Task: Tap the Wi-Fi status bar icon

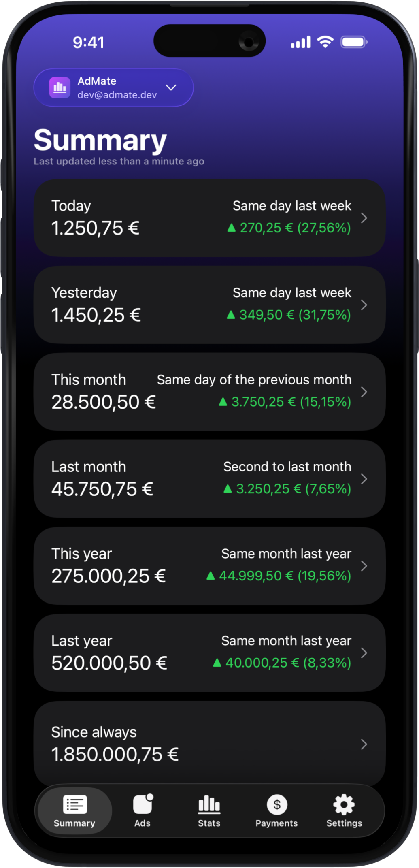Action: coord(325,42)
